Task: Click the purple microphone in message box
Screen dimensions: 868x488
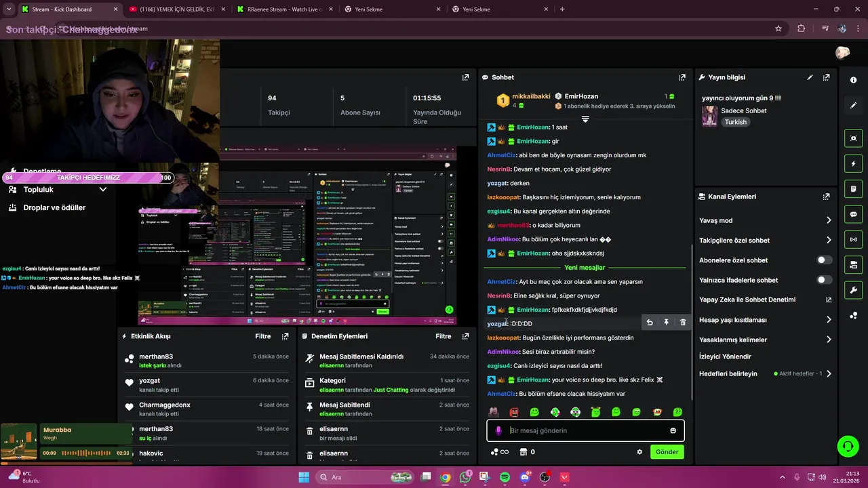Action: tap(498, 430)
